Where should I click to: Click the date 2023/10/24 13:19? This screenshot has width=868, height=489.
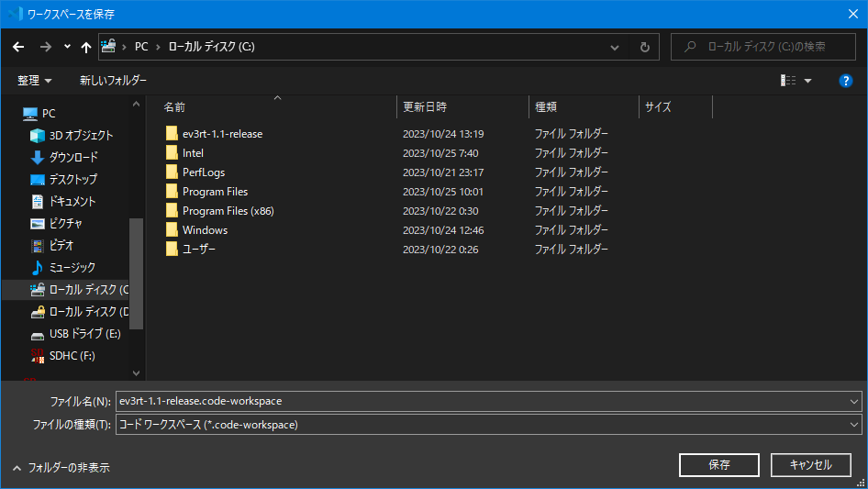pos(443,134)
